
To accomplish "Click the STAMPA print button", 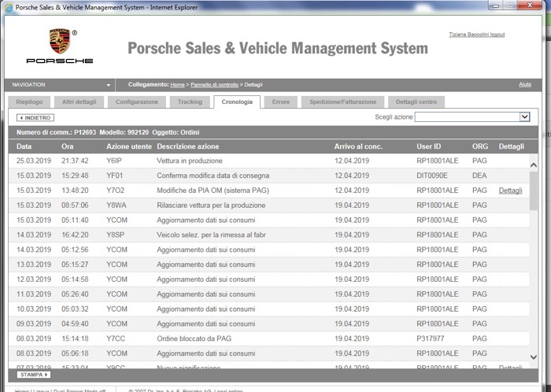I will [x=34, y=375].
